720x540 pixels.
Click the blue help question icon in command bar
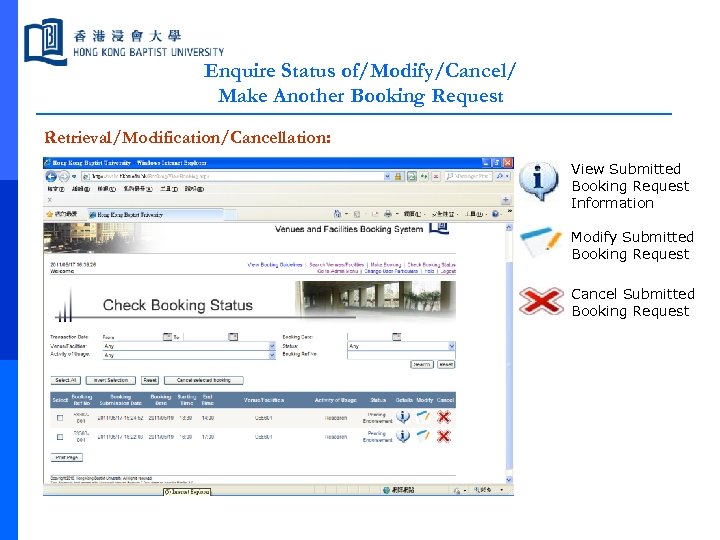(x=495, y=214)
